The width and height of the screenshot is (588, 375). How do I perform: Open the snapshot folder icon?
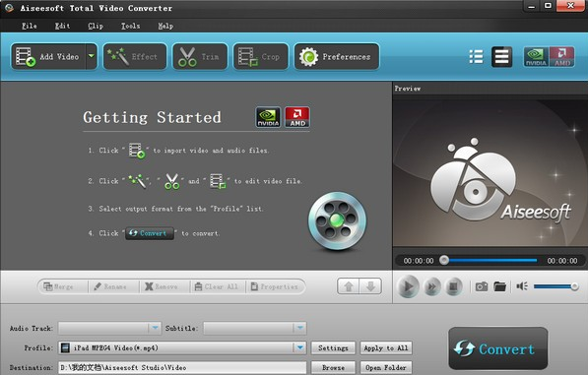(x=500, y=287)
